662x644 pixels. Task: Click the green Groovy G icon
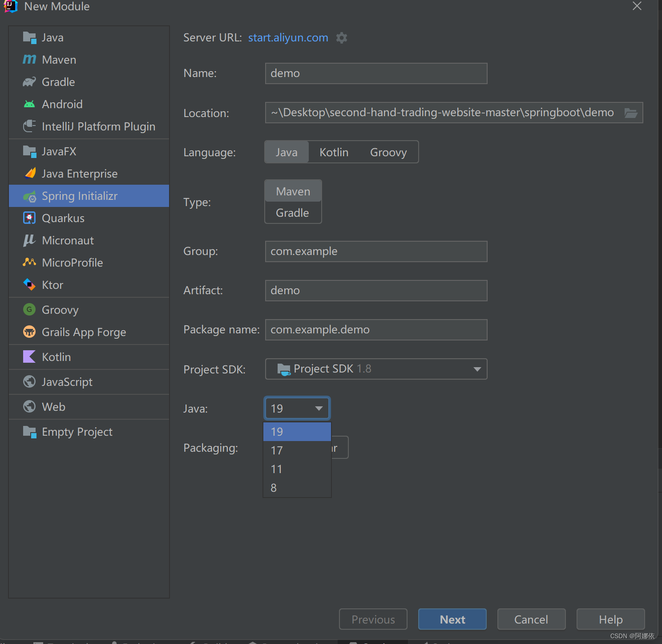(x=29, y=309)
